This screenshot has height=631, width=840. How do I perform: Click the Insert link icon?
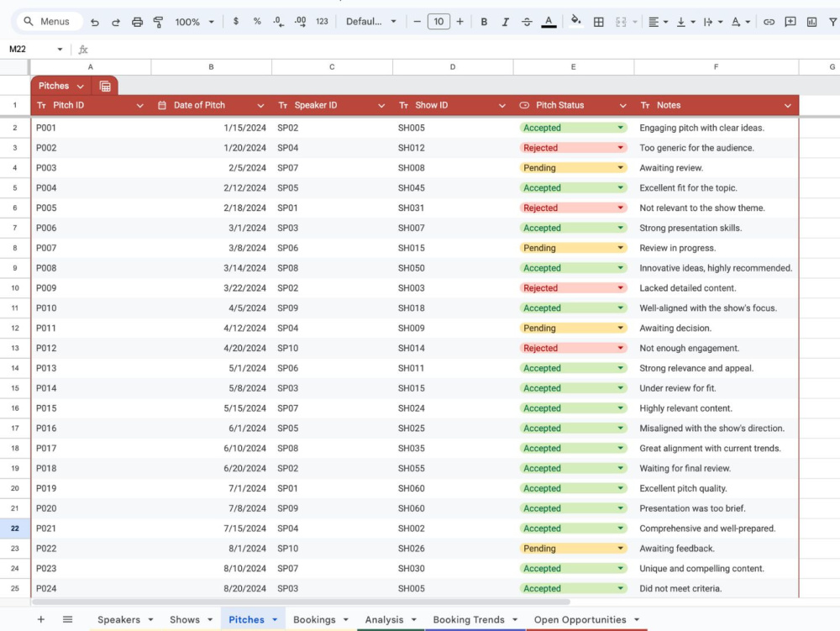(x=769, y=22)
